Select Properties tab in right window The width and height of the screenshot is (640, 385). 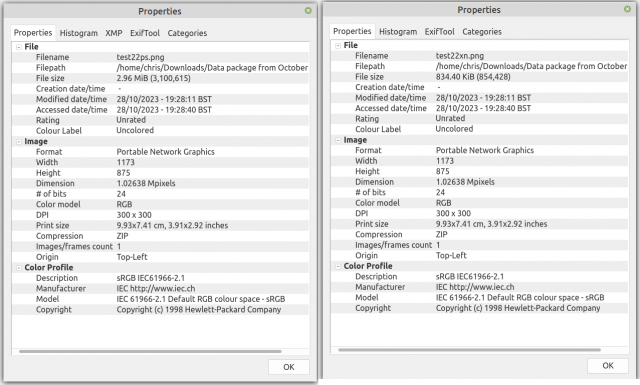click(352, 31)
